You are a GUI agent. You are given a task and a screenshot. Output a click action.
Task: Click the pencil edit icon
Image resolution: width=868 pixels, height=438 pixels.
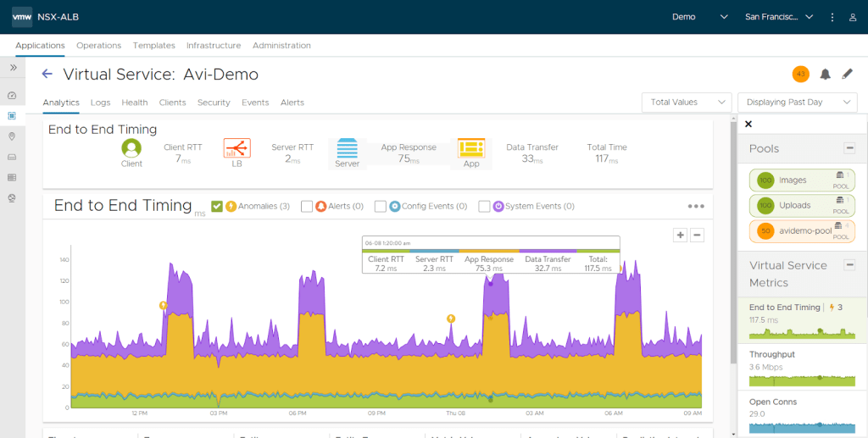click(847, 75)
